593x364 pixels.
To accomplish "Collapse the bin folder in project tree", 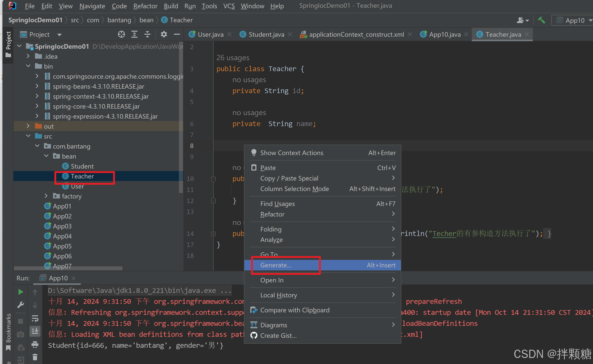I will pyautogui.click(x=28, y=66).
